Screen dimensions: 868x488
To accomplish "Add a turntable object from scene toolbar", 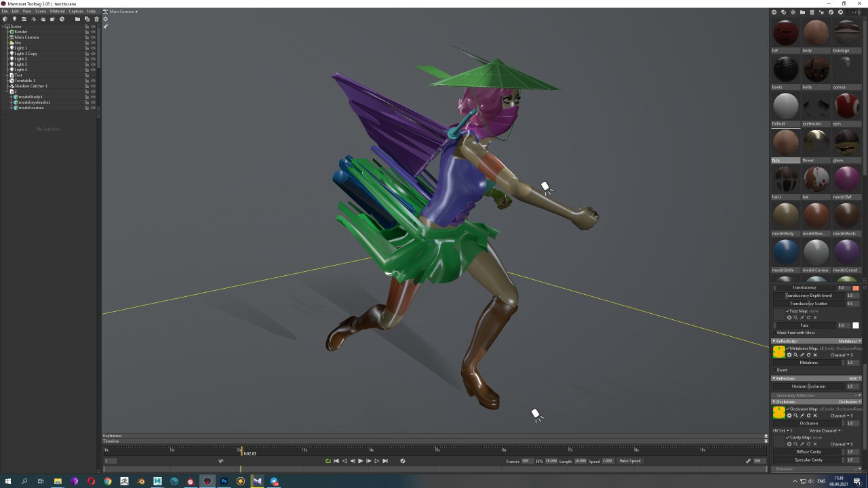I will (62, 19).
